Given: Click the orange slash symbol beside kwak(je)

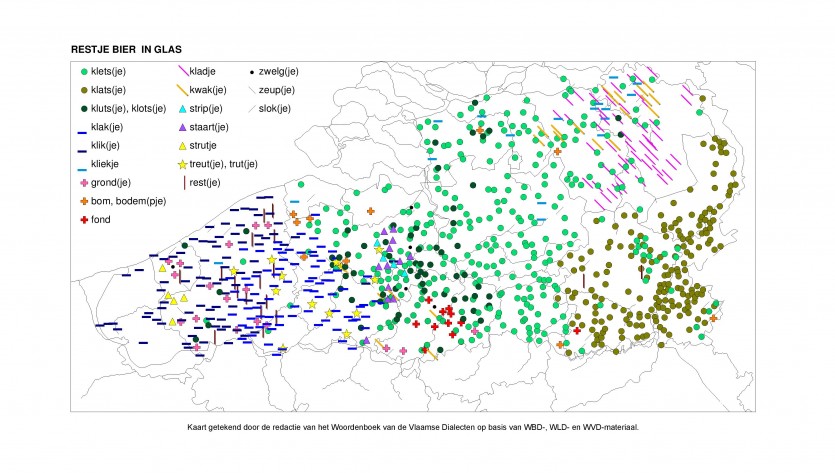Looking at the screenshot, I should tap(183, 90).
